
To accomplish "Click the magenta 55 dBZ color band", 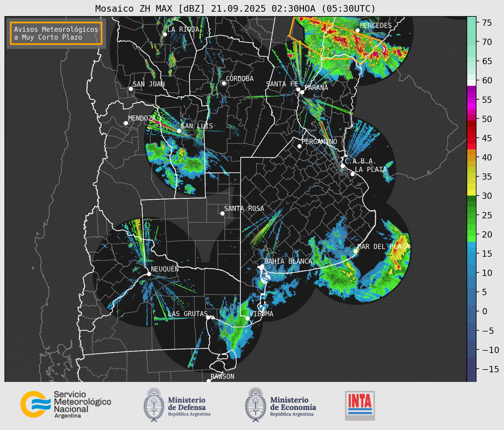I will click(x=471, y=100).
